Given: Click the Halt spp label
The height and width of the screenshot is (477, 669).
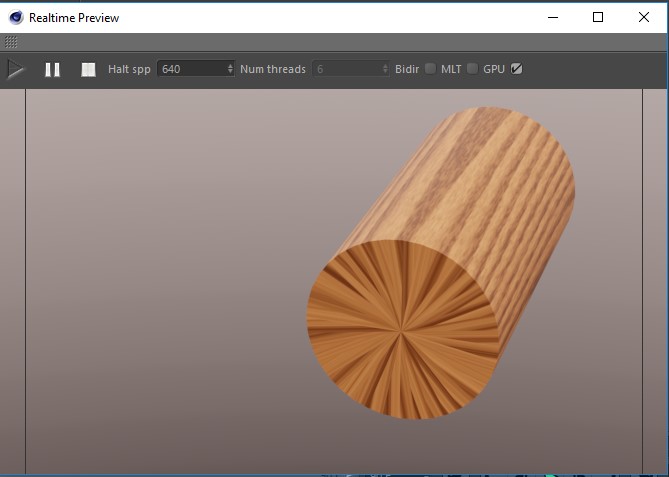Looking at the screenshot, I should point(129,69).
